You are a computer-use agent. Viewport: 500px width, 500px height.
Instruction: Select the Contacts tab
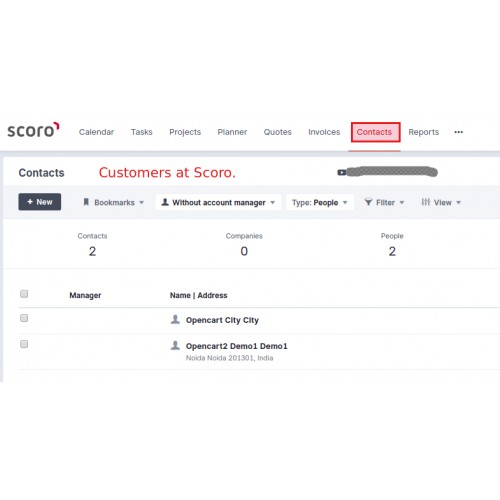(375, 132)
